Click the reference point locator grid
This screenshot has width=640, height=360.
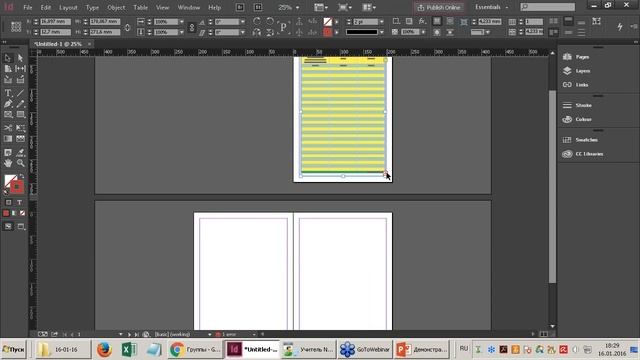click(x=16, y=27)
